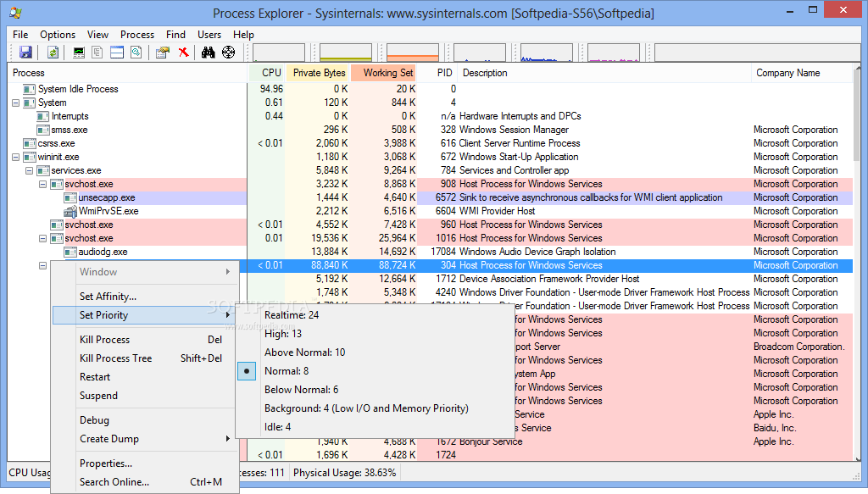Collapse the selected PID 304 process node
Screen dimensions: 868x494
coord(42,265)
